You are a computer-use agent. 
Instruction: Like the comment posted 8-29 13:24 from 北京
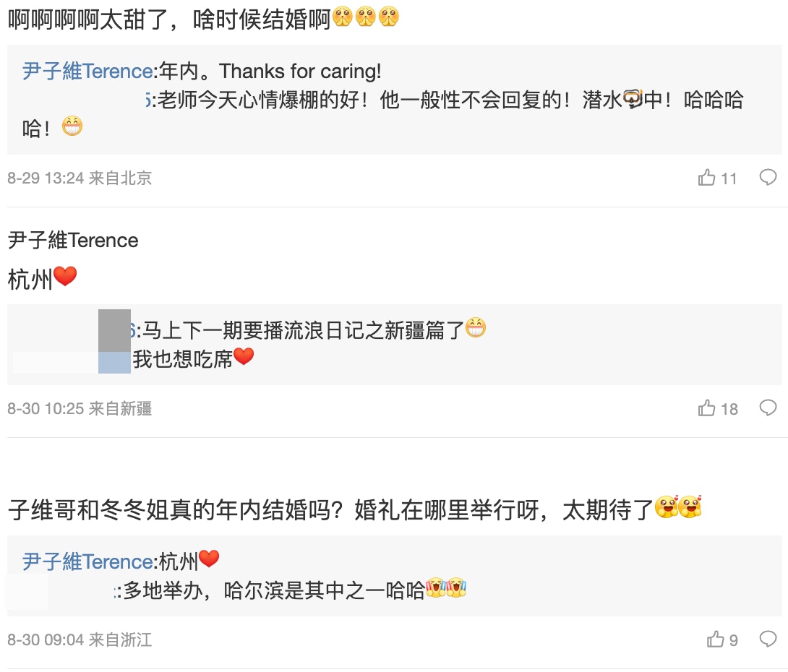click(706, 178)
